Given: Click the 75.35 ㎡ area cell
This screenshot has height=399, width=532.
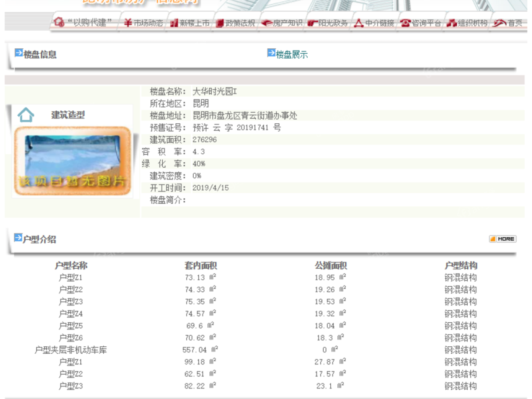Looking at the screenshot, I should [x=200, y=301].
